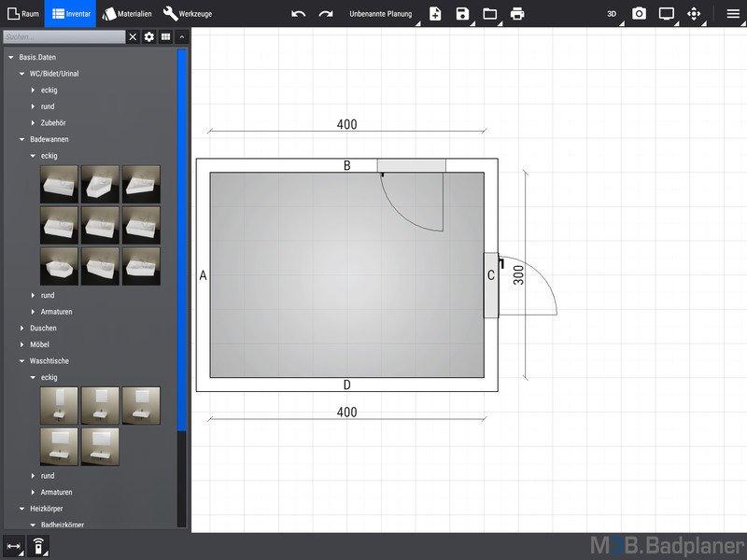Switch inventory to grid view

click(x=165, y=36)
